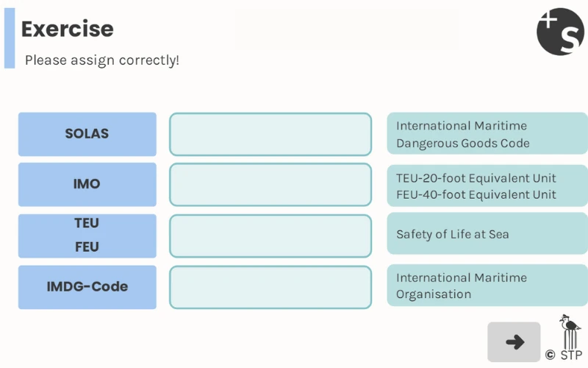Click the next arrow button
This screenshot has height=368, width=588.
(x=514, y=342)
